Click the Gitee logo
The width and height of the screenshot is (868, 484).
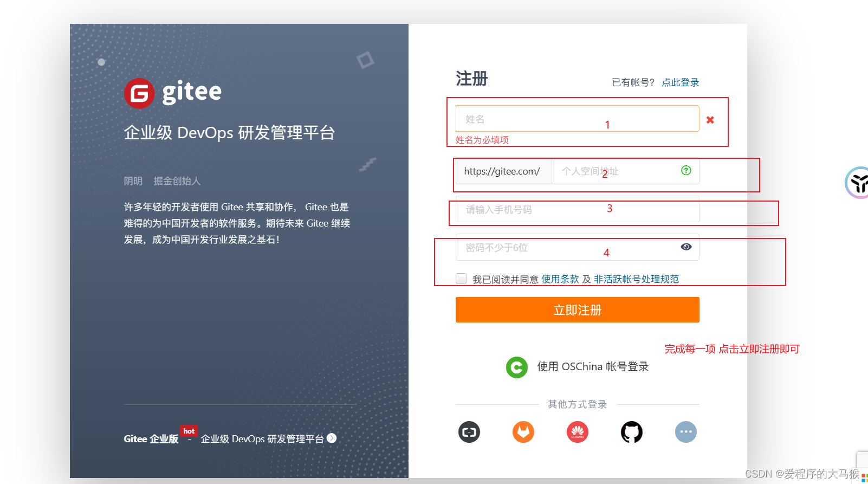[173, 93]
